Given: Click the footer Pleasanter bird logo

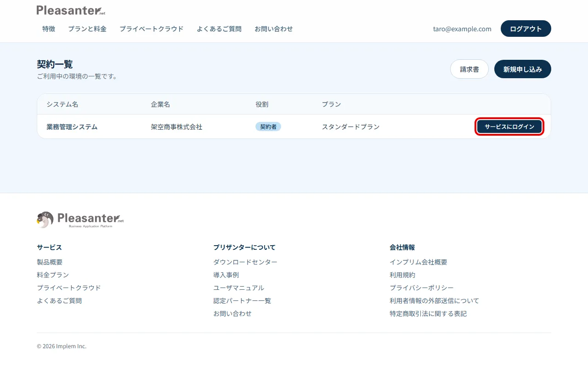Looking at the screenshot, I should tap(80, 220).
